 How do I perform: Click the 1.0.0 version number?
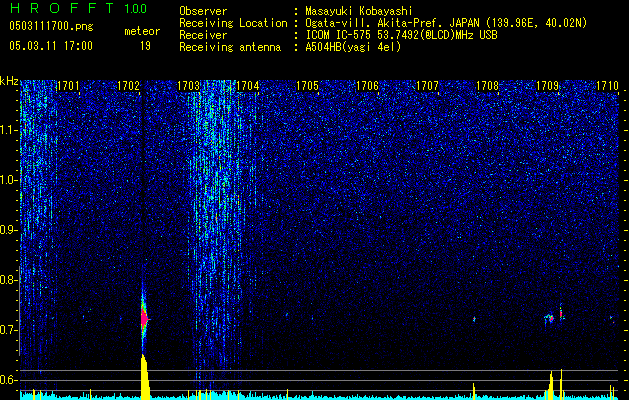[x=136, y=9]
